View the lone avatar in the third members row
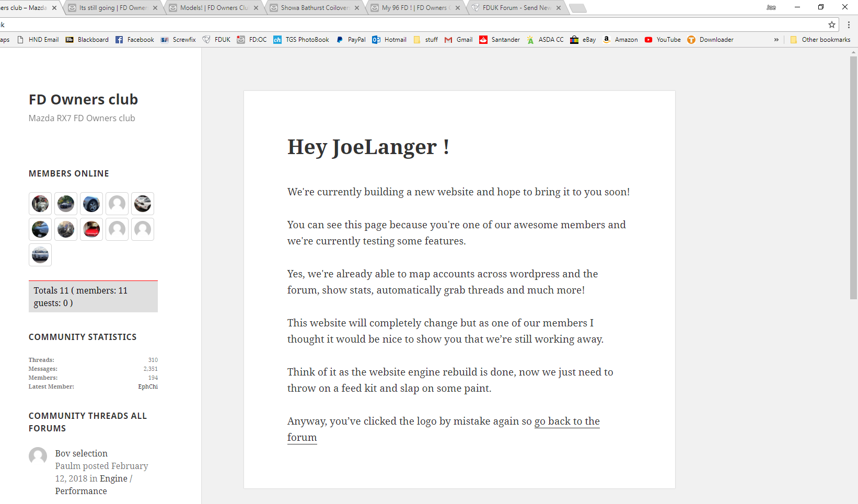 coord(40,255)
